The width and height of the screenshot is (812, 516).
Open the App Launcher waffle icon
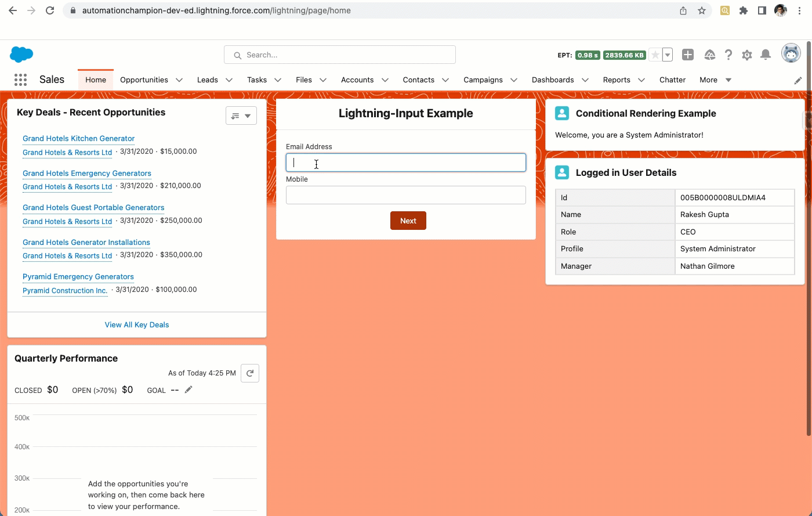20,80
